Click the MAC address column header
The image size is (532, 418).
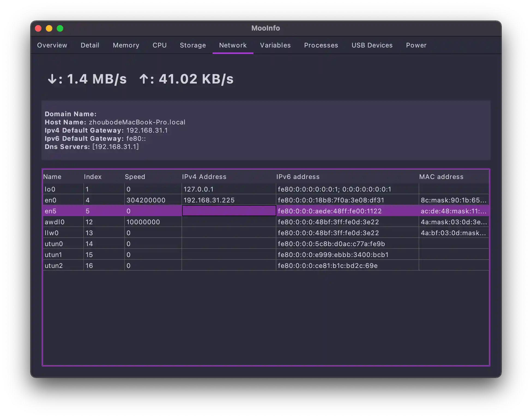441,177
